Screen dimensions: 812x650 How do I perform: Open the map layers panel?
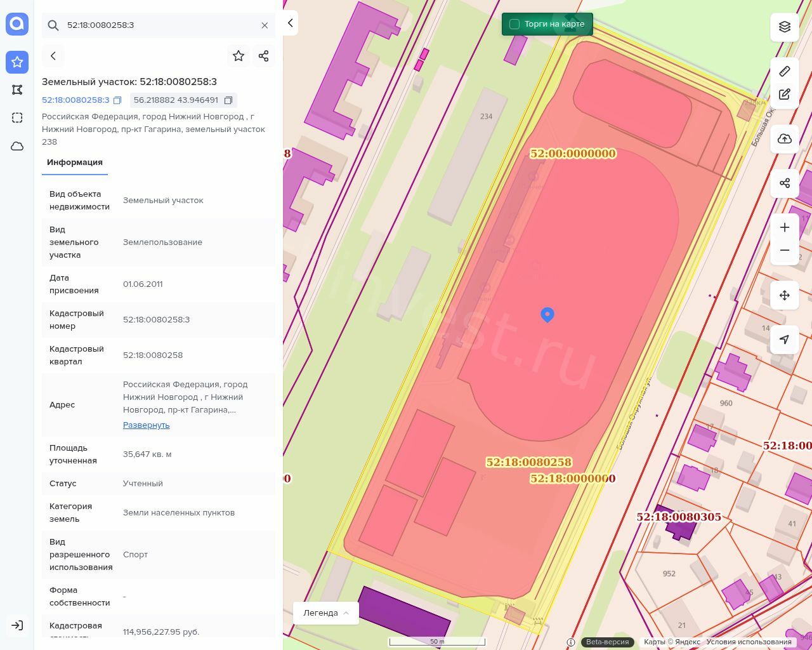pyautogui.click(x=785, y=27)
